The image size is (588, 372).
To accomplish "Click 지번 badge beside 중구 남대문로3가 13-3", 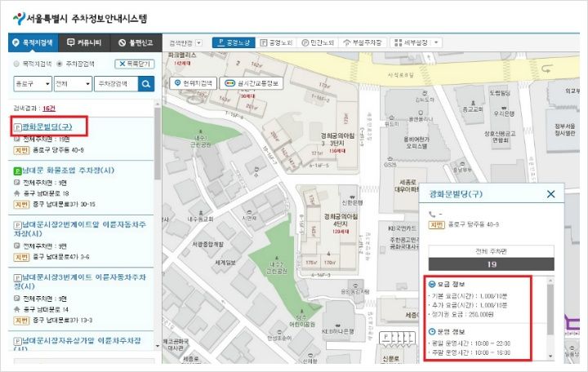I will tap(21, 321).
